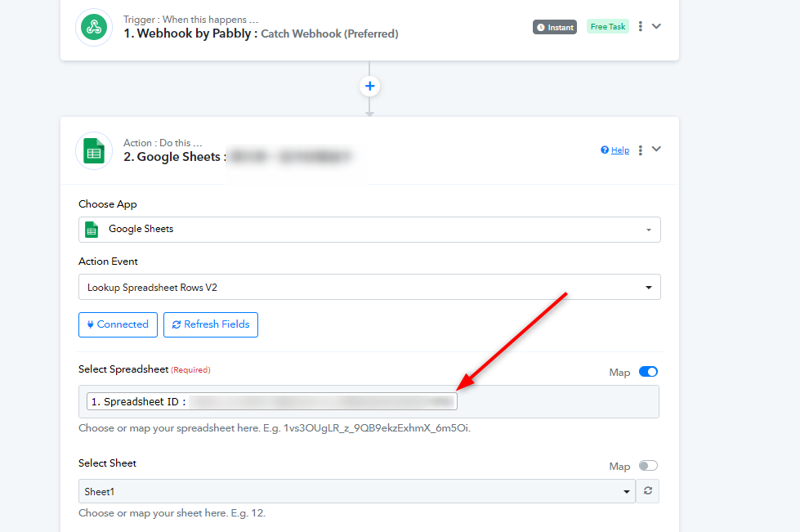The width and height of the screenshot is (800, 532).
Task: Toggle Map switch for Select Sheet
Action: [649, 466]
